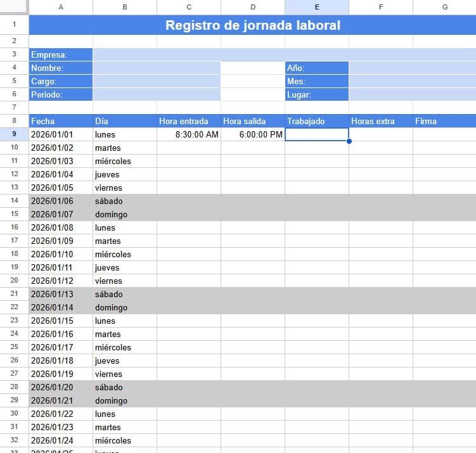Viewport: 476px width, 453px height.
Task: Select the 'Nombre:' label cell
Action: [x=61, y=68]
